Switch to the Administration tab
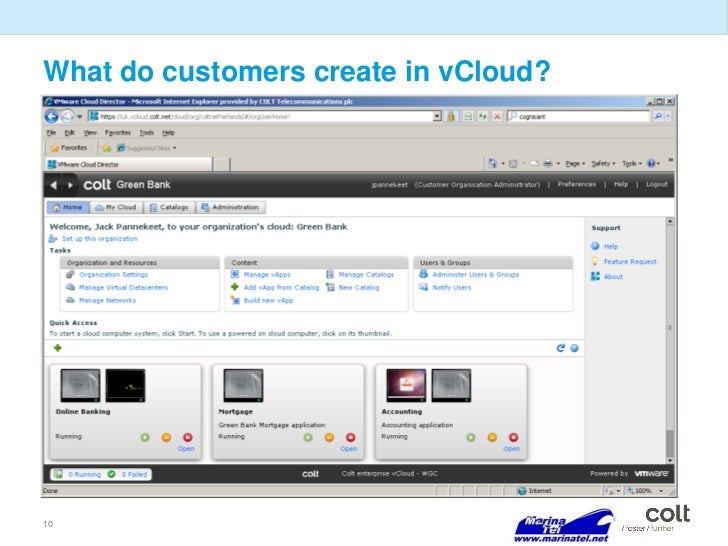This screenshot has height=546, width=728. 231,208
